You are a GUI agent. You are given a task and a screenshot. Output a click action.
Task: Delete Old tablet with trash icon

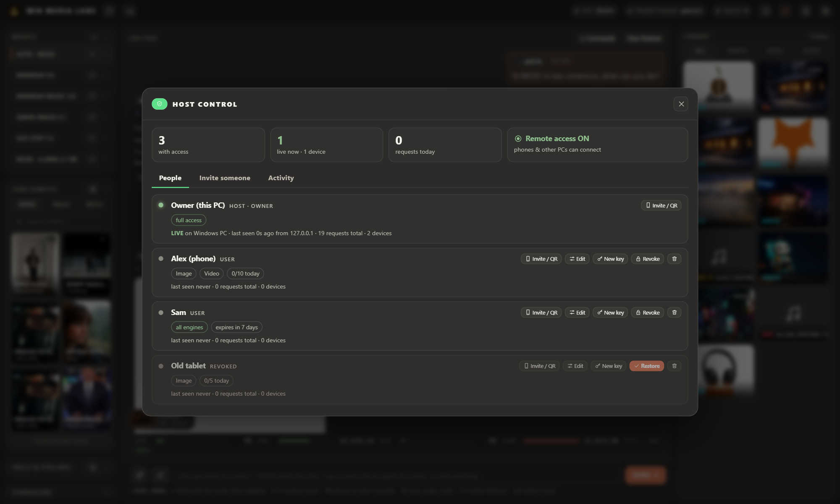(x=675, y=366)
